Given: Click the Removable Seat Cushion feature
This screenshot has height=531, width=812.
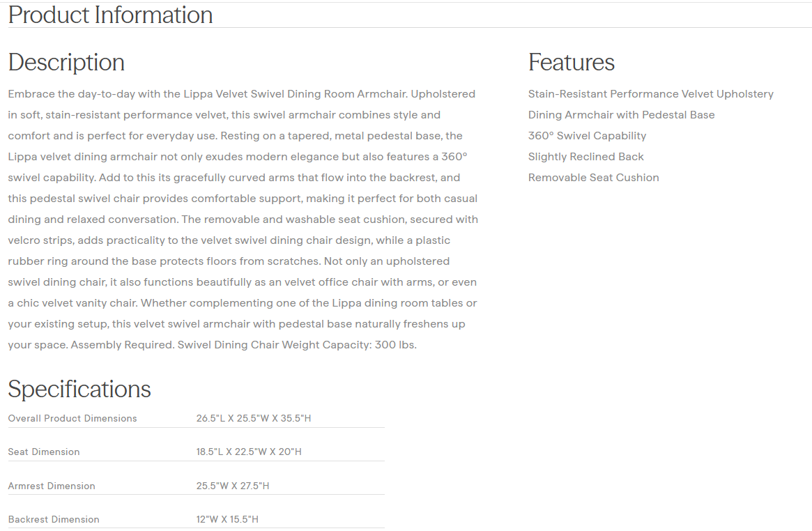Looking at the screenshot, I should point(593,178).
